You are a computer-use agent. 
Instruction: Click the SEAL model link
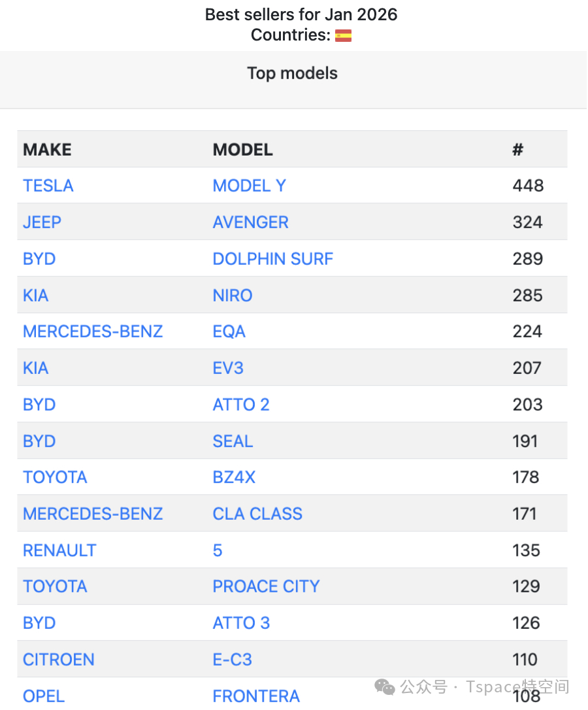coord(233,441)
